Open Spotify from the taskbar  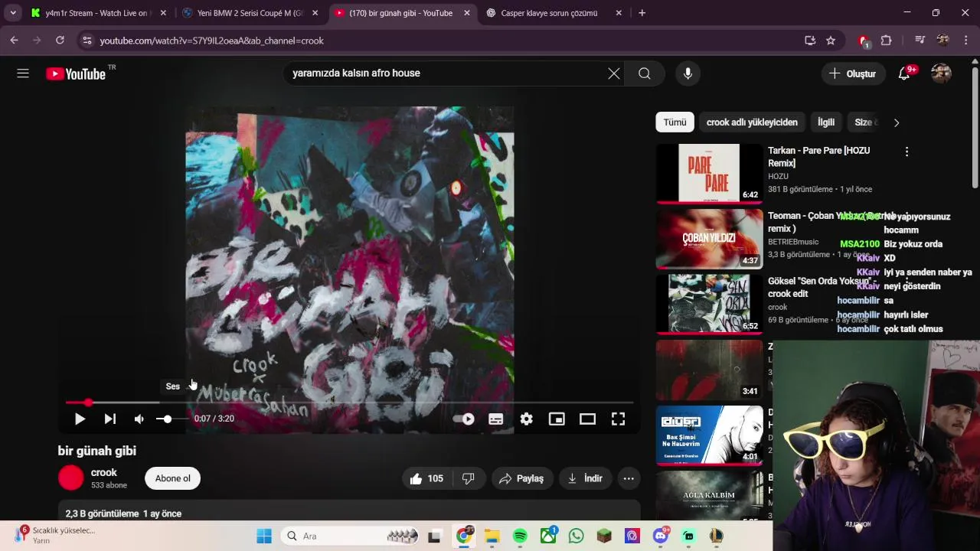520,536
